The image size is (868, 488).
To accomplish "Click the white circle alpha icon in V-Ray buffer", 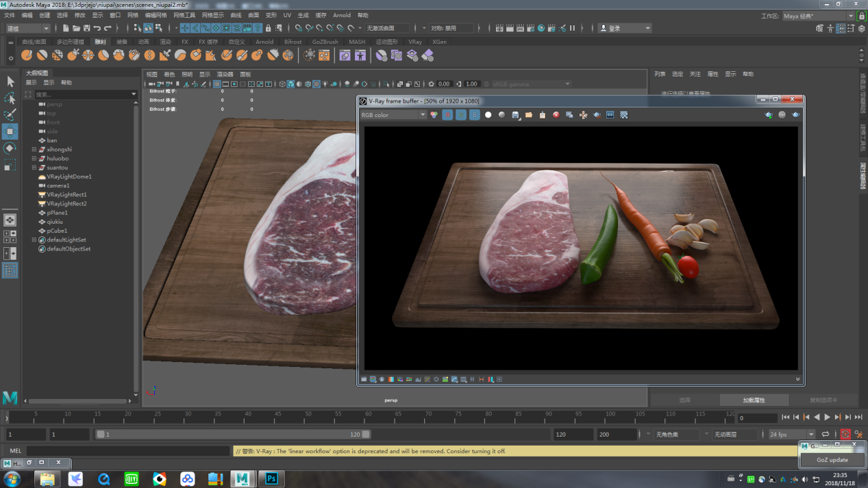I will pos(488,115).
